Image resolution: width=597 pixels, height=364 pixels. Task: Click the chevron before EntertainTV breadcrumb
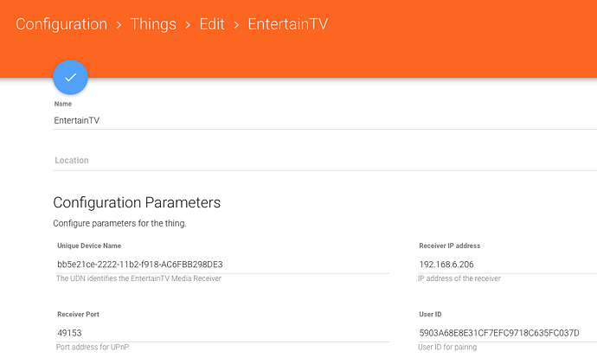(236, 24)
